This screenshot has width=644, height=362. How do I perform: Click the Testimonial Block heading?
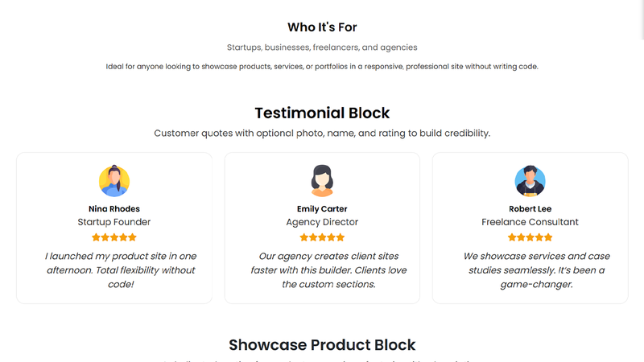pyautogui.click(x=322, y=113)
